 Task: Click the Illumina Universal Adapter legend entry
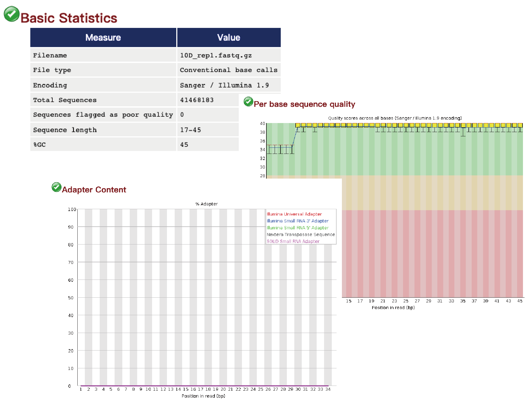tap(294, 214)
